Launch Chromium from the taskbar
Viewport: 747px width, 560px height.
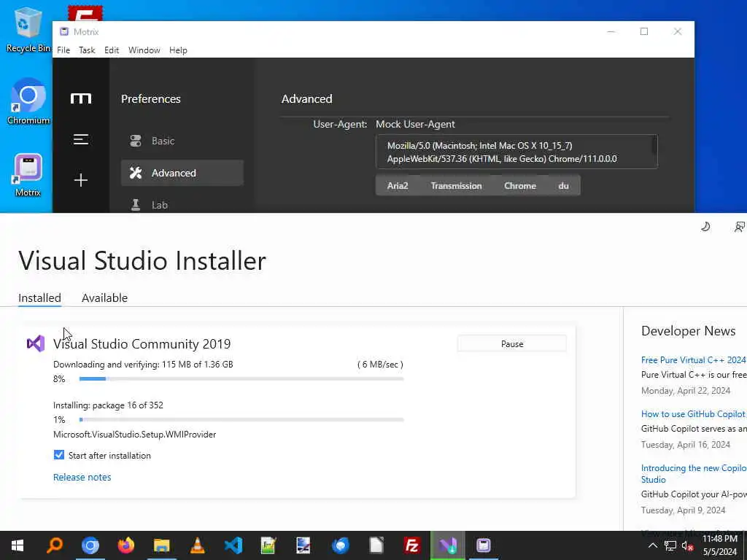tap(90, 545)
